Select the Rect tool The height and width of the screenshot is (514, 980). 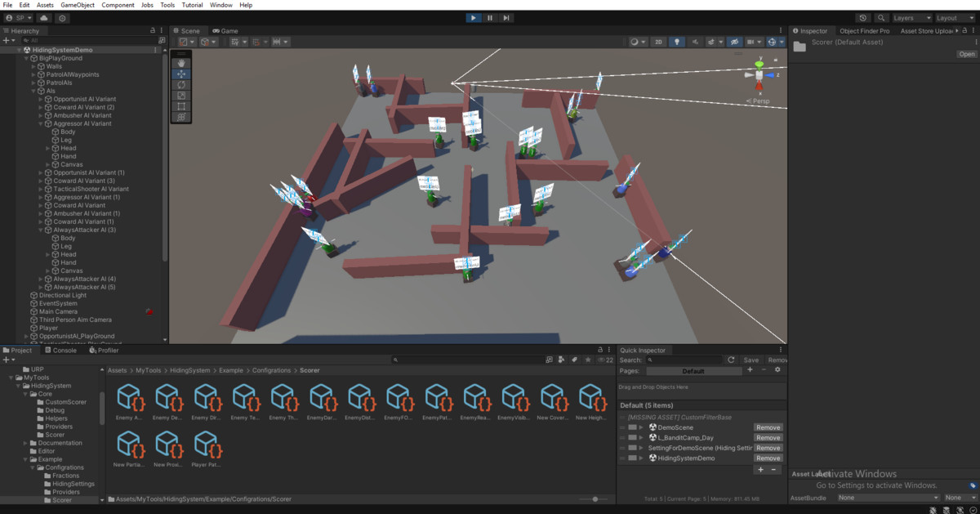tap(181, 105)
